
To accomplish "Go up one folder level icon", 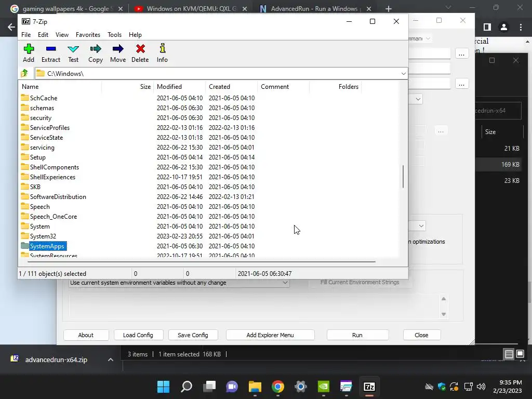I will (24, 73).
